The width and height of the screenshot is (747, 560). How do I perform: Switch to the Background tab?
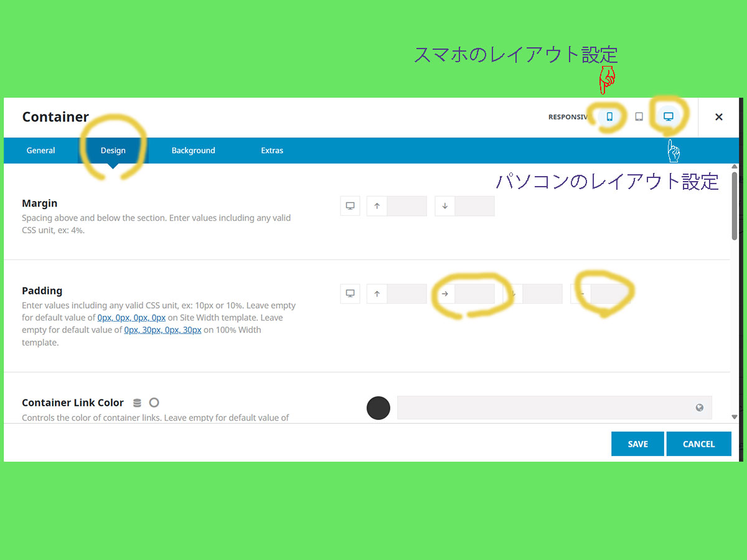tap(193, 151)
